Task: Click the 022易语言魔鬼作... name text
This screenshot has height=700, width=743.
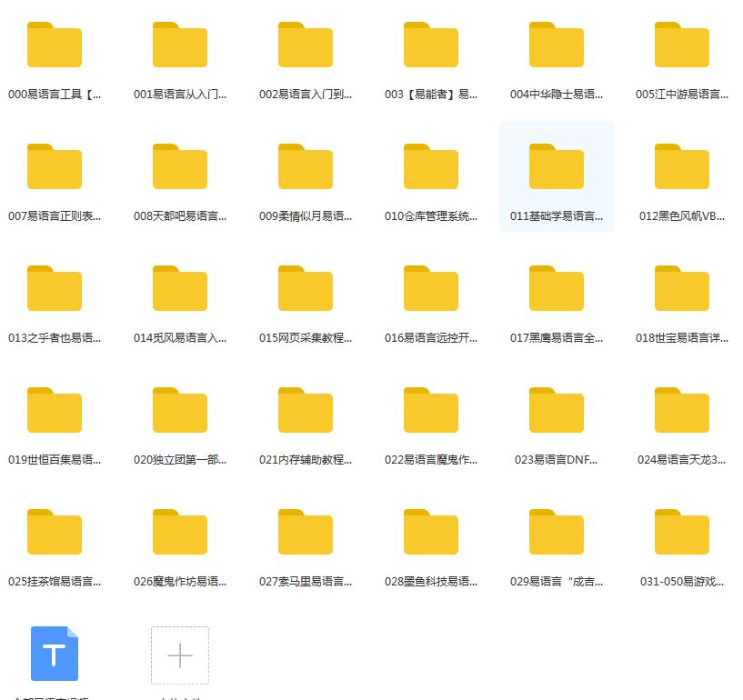Action: pyautogui.click(x=431, y=459)
